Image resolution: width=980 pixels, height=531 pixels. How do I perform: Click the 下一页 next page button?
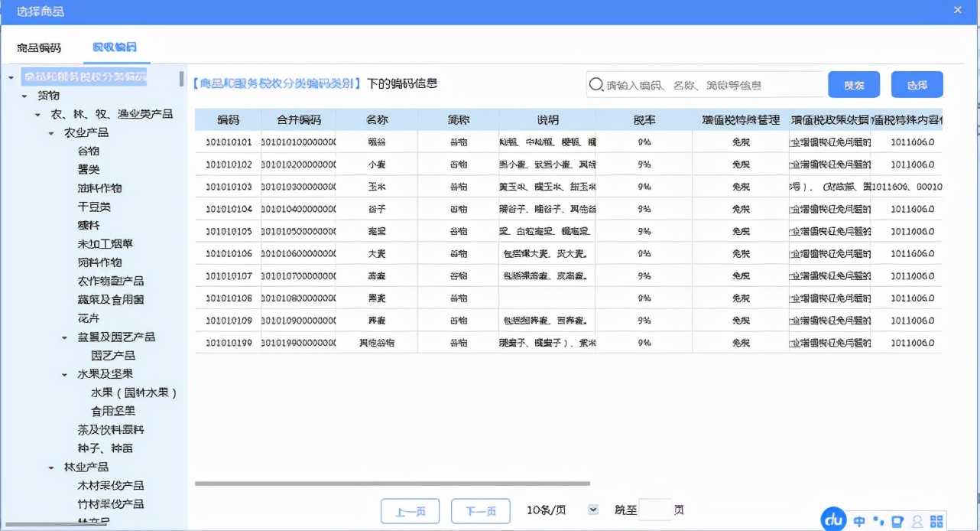click(481, 510)
